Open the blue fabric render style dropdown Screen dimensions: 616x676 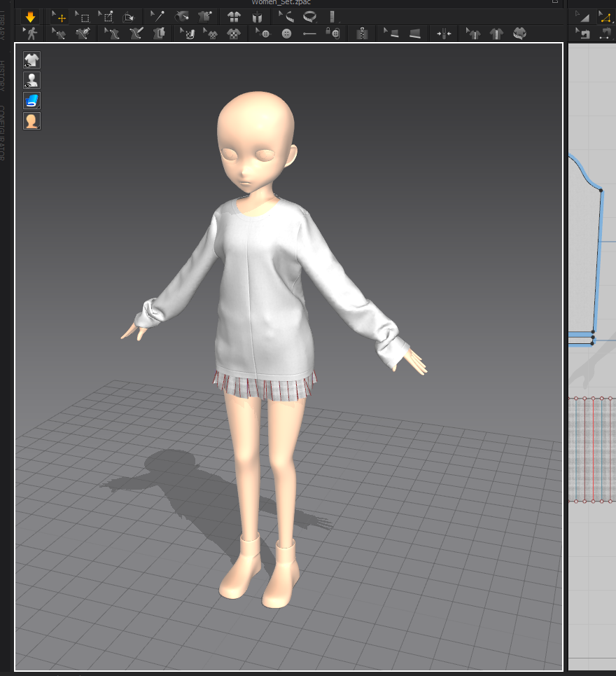point(31,100)
